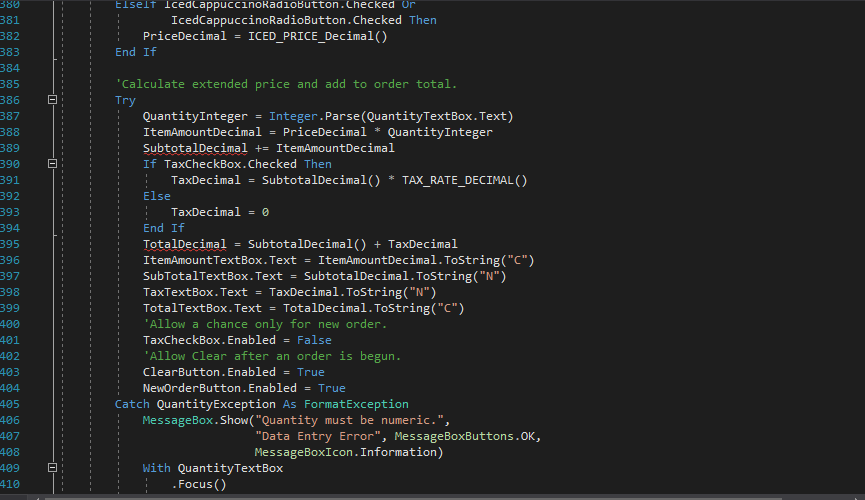865x500 pixels.
Task: Click 'ICED_PRICE_Decimal()' on line 382
Action: 318,36
